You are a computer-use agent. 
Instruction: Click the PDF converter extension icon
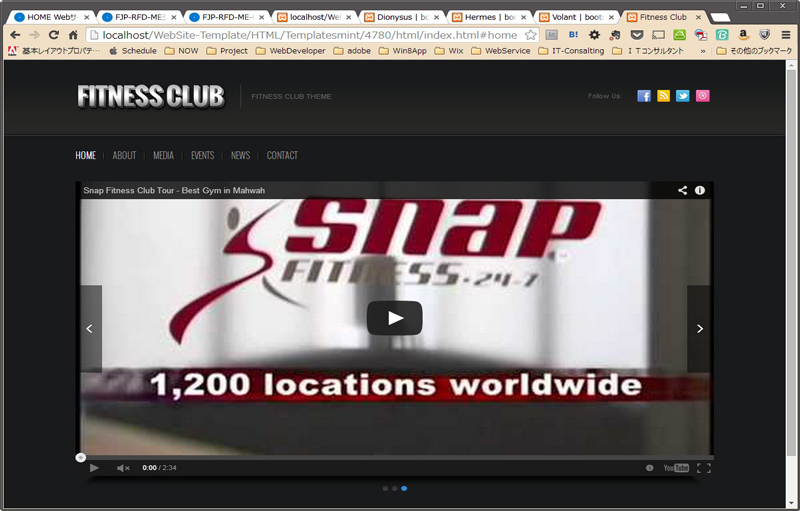[701, 35]
